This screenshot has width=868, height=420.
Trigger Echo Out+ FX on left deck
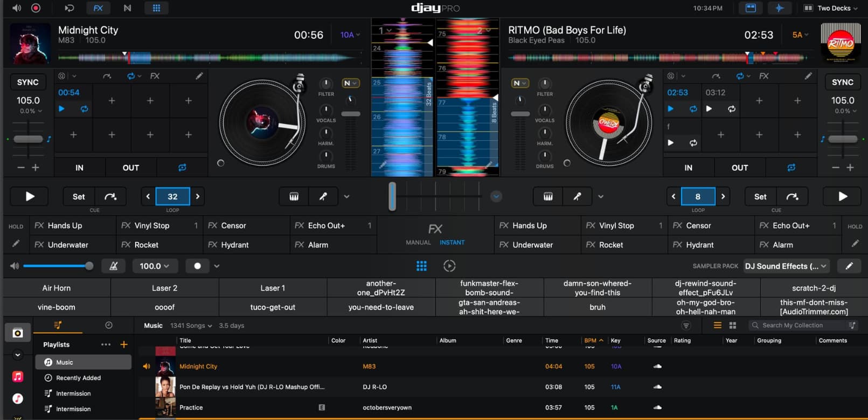tap(333, 225)
